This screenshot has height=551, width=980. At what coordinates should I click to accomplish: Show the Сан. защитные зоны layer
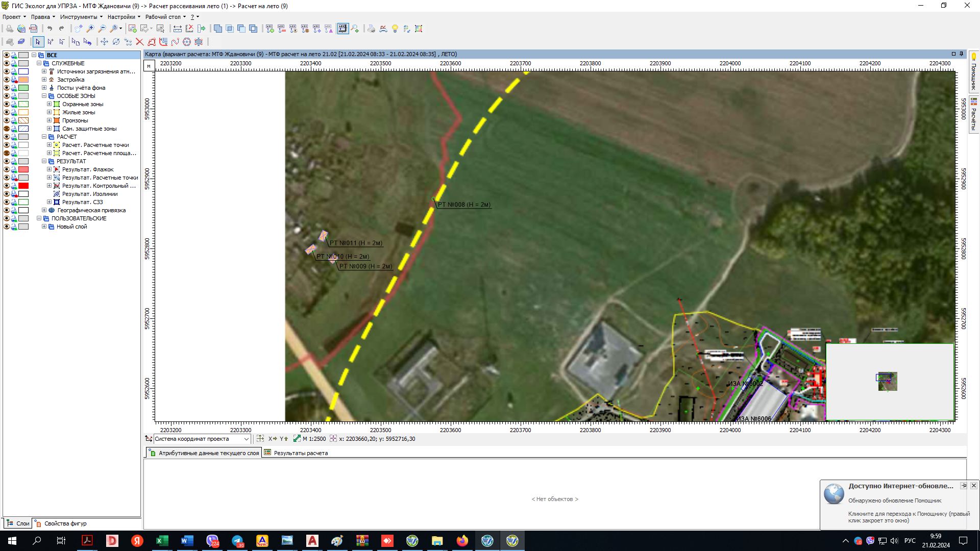pos(7,129)
